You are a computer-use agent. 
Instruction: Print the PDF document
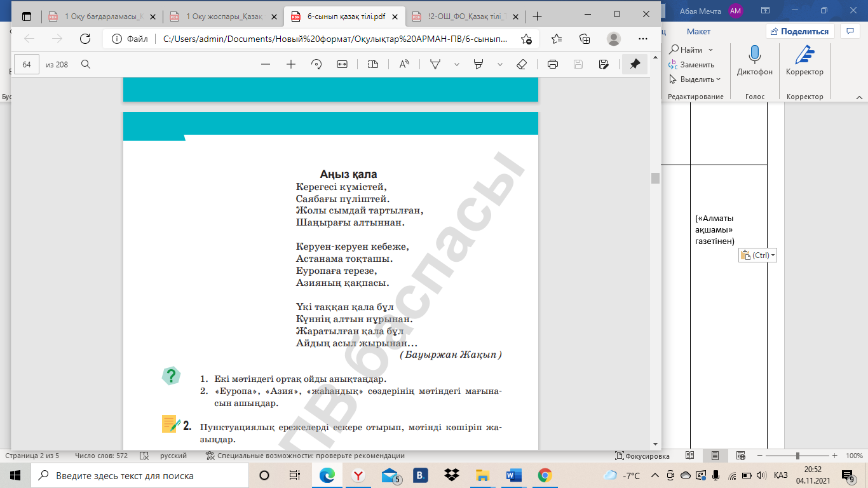(x=553, y=64)
